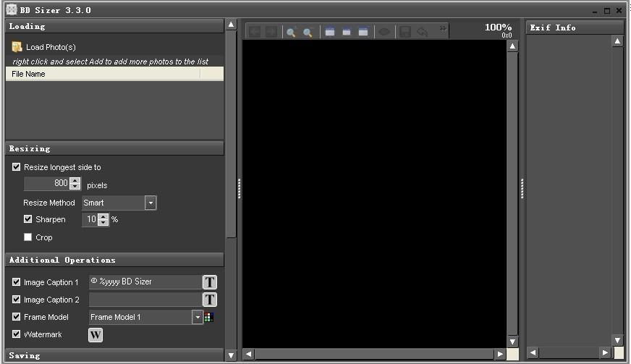Open the Frame Model color grid picker

click(x=209, y=317)
